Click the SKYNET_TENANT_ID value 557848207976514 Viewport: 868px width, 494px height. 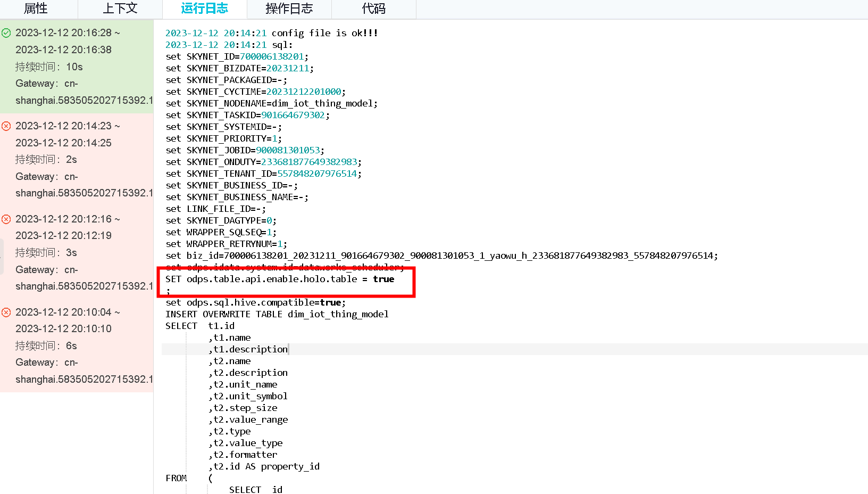click(x=317, y=174)
